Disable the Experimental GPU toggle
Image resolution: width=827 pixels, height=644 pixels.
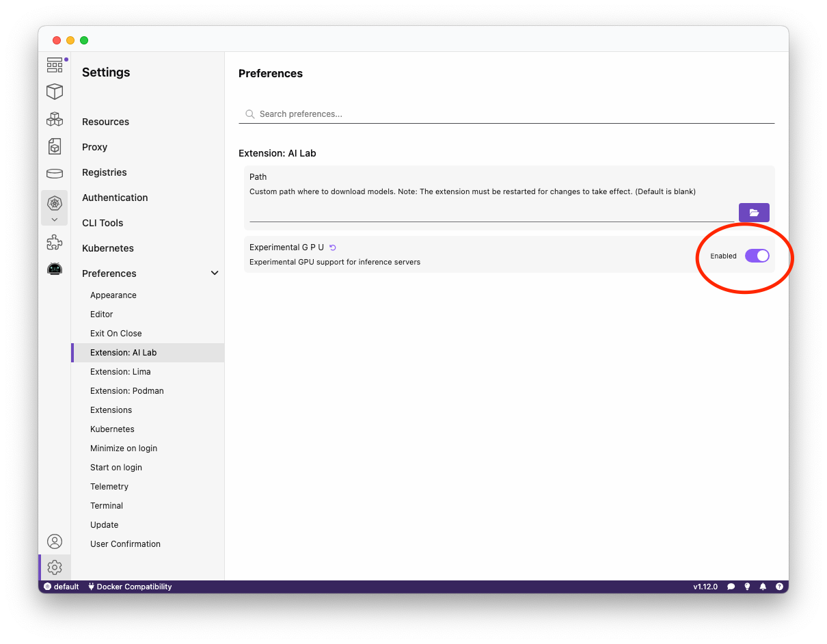point(757,256)
